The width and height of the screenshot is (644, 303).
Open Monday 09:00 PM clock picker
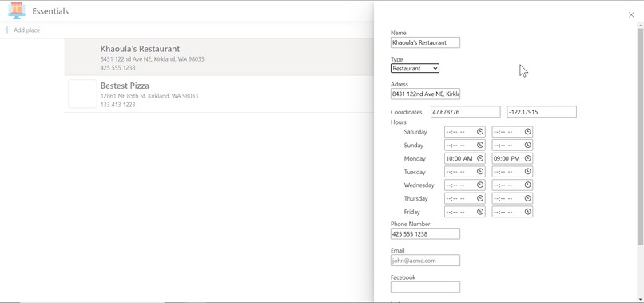coord(528,158)
